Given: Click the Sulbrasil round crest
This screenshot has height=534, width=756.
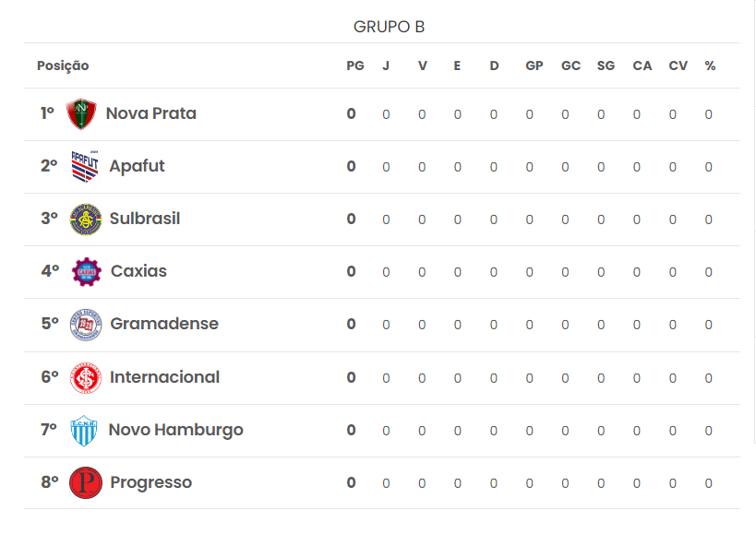Looking at the screenshot, I should tap(86, 220).
